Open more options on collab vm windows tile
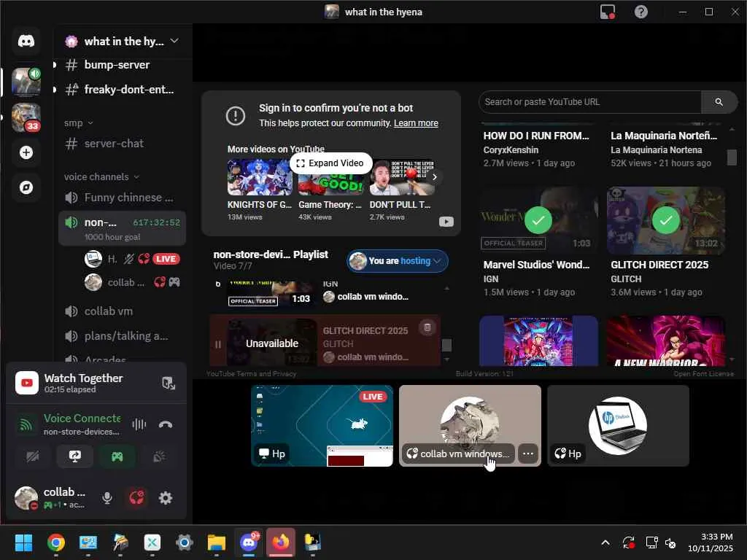This screenshot has width=747, height=560. pos(528,454)
